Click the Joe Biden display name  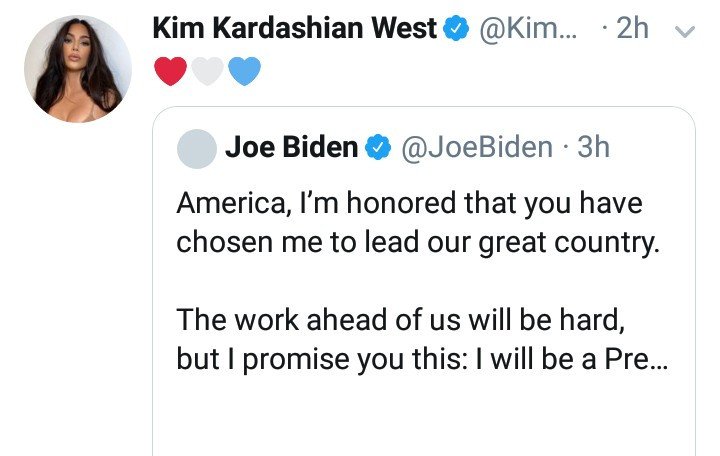tap(291, 147)
